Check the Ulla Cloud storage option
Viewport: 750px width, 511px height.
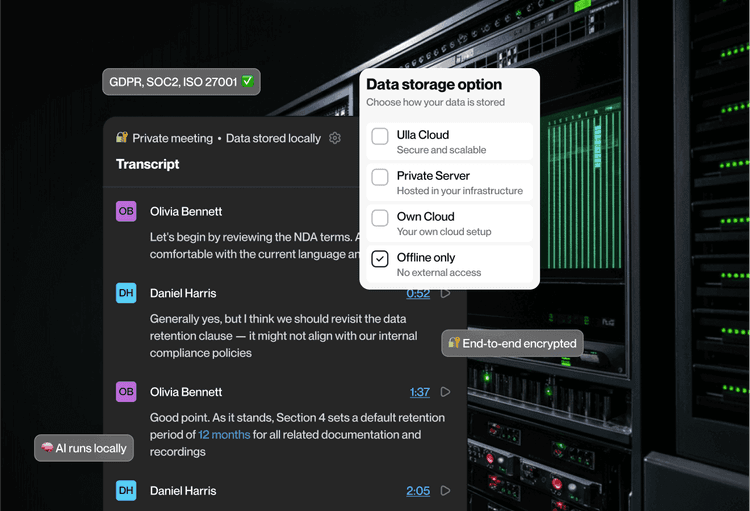click(x=380, y=136)
